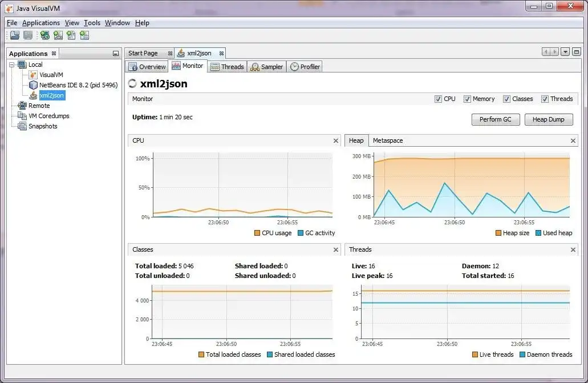This screenshot has height=383, width=588.
Task: Close the Classes chart panel
Action: pos(335,249)
